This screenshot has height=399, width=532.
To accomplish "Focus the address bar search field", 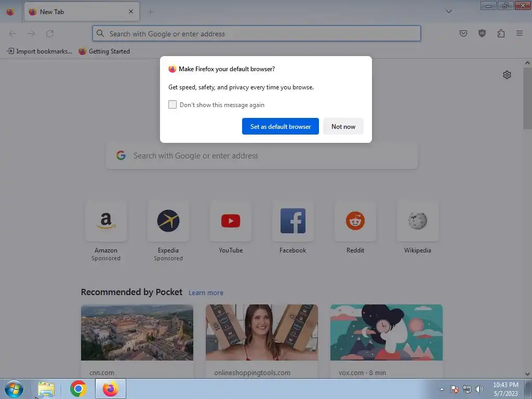I will [x=257, y=34].
